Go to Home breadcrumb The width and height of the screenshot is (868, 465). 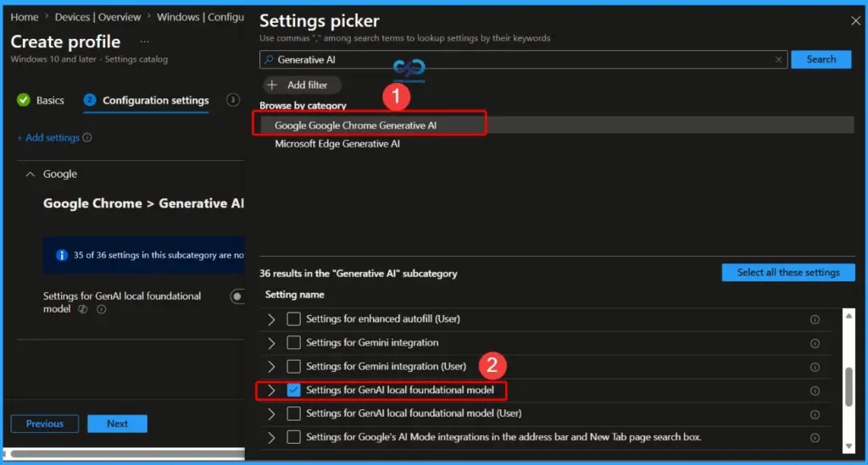(25, 17)
